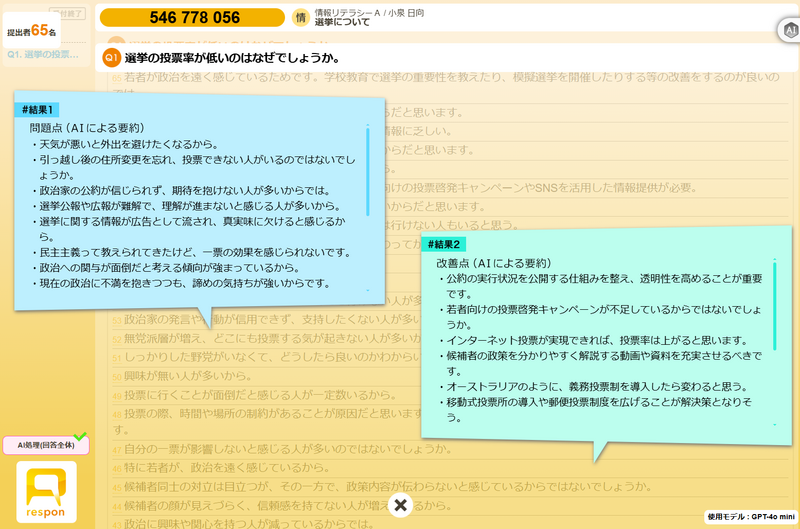The height and width of the screenshot is (529, 800).
Task: Click the question heading 選挙の投票率が低いのはなぜでしょうか
Action: 232,58
